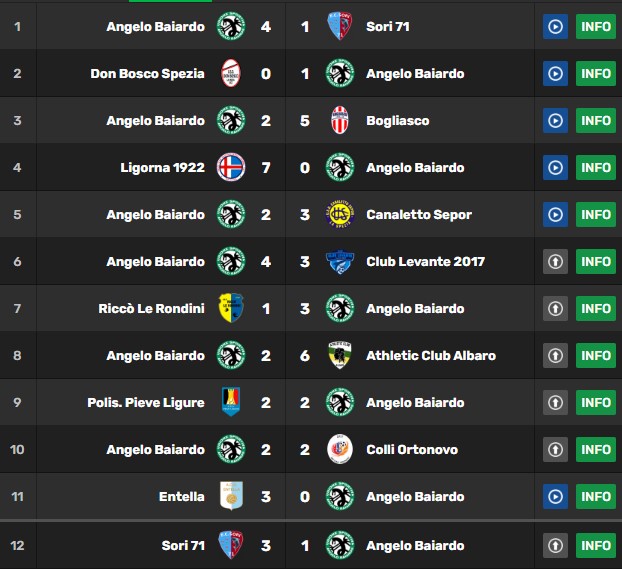Click the Colli Ortonovo team logo
Image resolution: width=622 pixels, height=569 pixels.
[x=340, y=449]
